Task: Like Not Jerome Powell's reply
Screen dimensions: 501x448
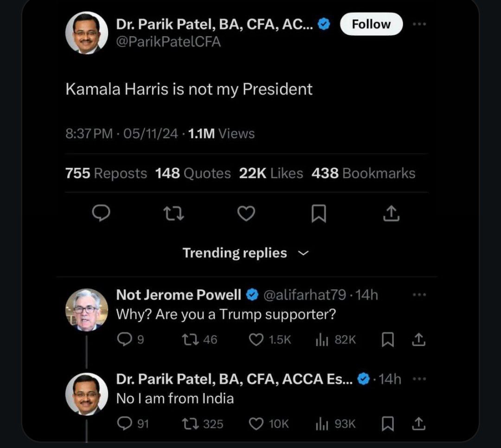Action: point(256,340)
